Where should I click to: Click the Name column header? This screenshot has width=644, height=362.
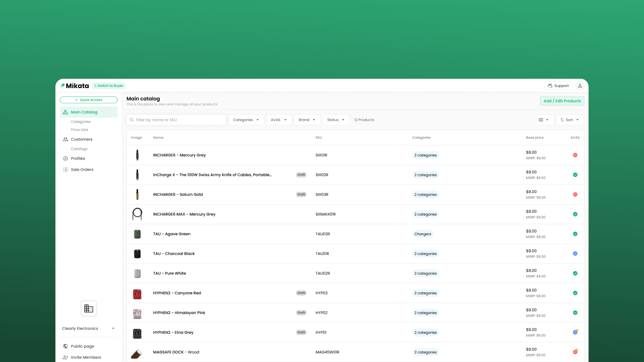pyautogui.click(x=158, y=138)
